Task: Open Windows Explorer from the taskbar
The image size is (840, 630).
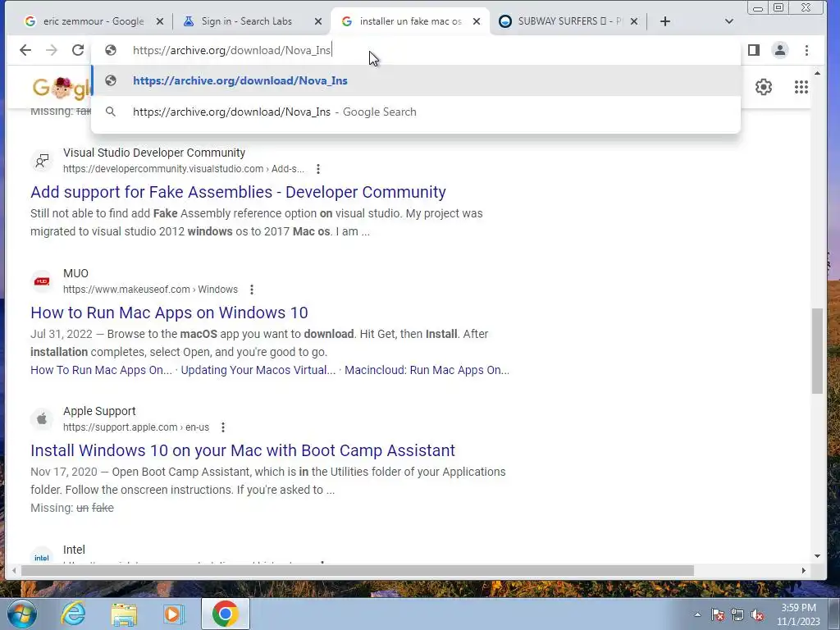Action: (124, 614)
